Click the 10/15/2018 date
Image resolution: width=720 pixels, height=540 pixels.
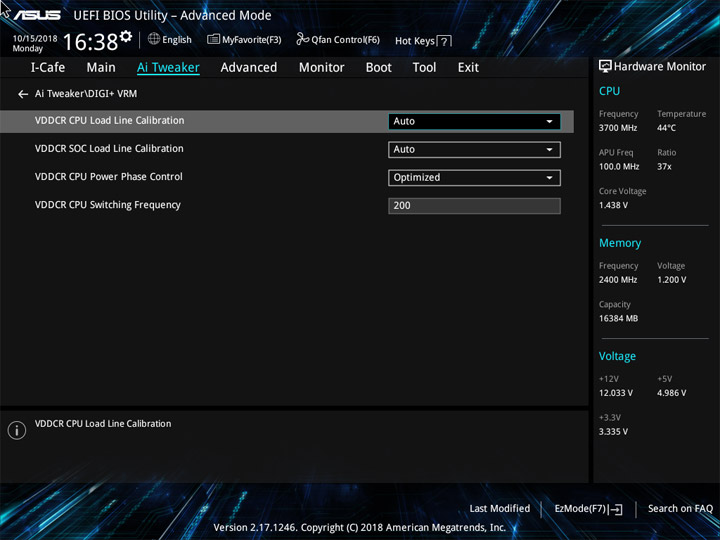pos(35,39)
